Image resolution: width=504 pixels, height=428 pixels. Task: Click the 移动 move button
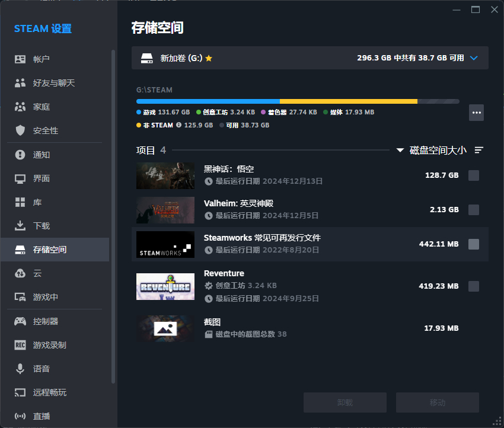[438, 403]
